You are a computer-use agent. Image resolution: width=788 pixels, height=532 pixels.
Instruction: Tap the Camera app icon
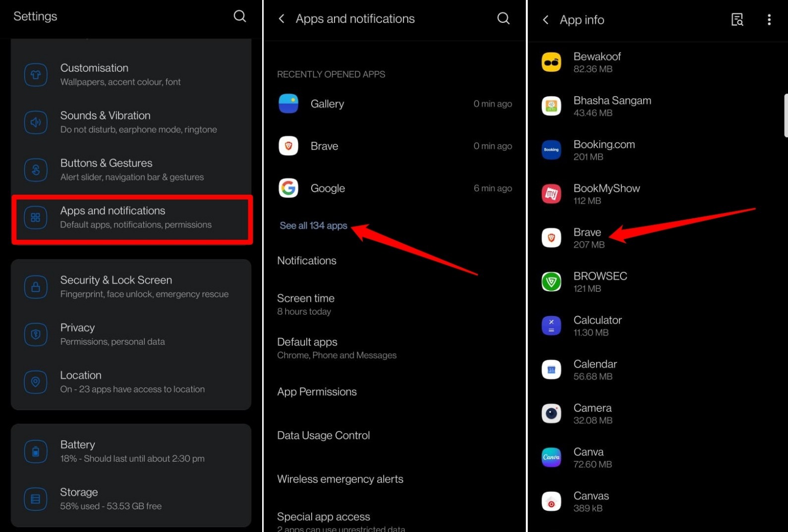551,414
